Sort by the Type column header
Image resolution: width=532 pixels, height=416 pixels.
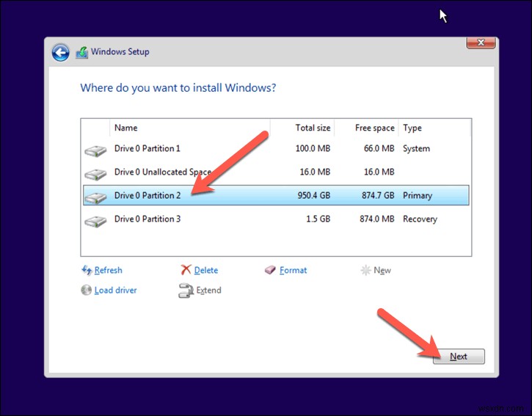click(x=435, y=128)
